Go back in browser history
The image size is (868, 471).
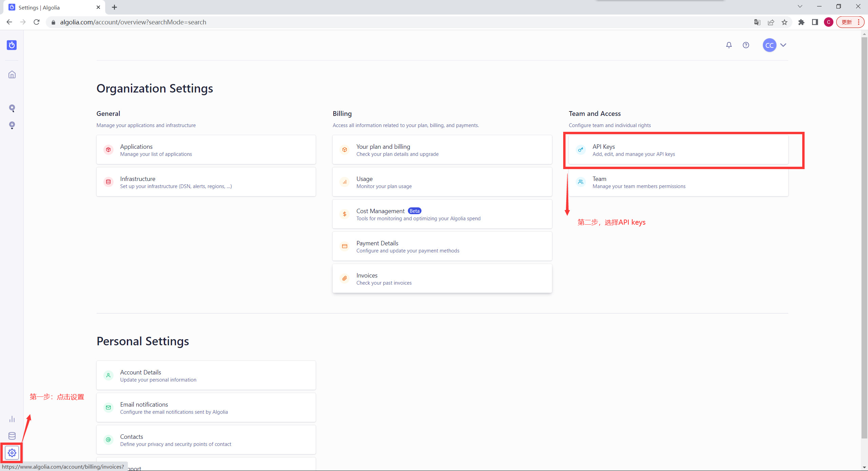tap(9, 22)
